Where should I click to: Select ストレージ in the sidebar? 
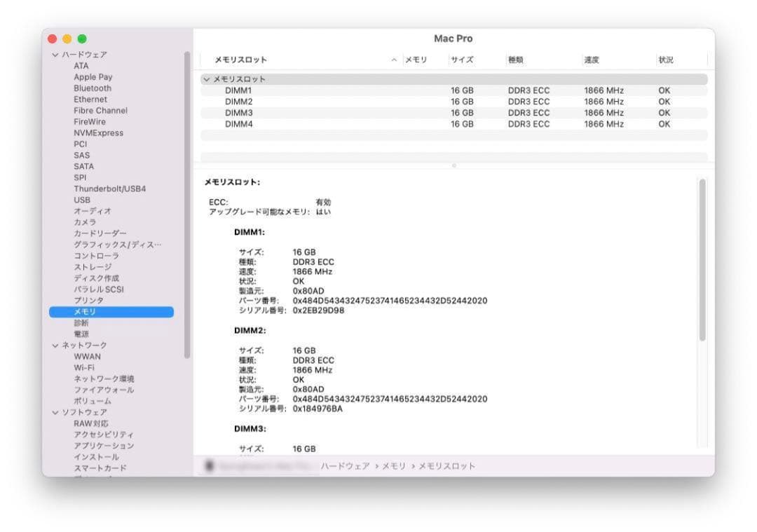93,267
